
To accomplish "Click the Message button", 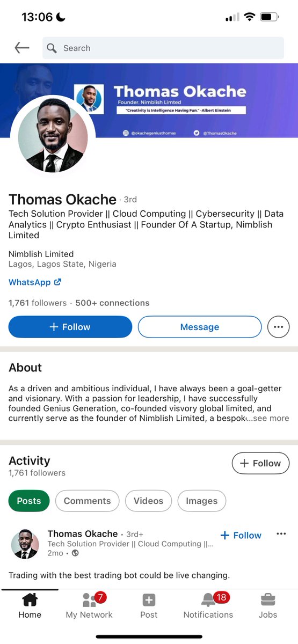I will [200, 327].
